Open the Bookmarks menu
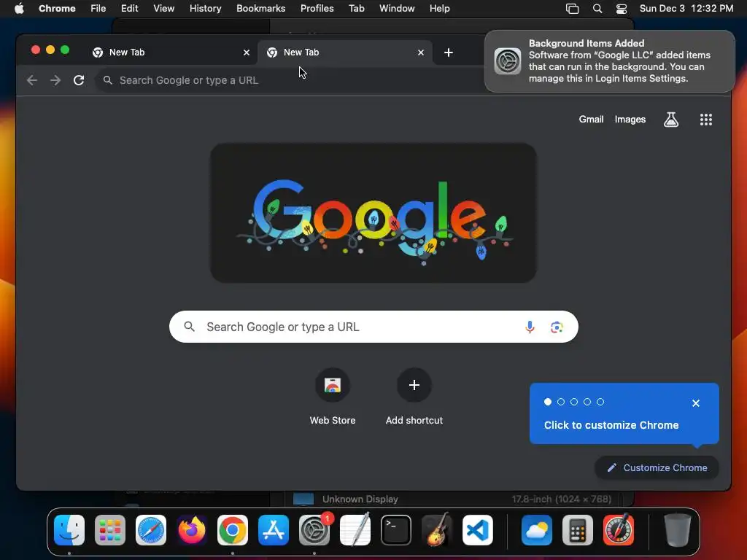Screen dimensions: 747x560 [260, 9]
